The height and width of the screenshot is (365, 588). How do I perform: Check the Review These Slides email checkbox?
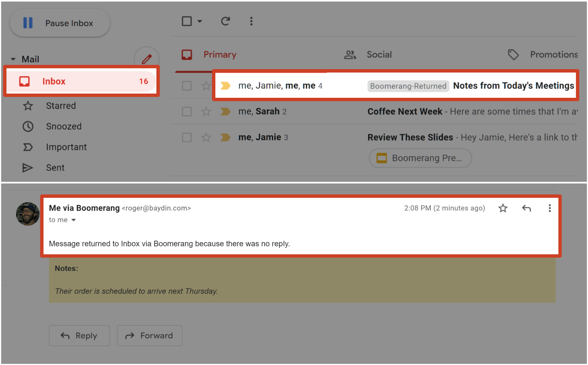point(187,137)
